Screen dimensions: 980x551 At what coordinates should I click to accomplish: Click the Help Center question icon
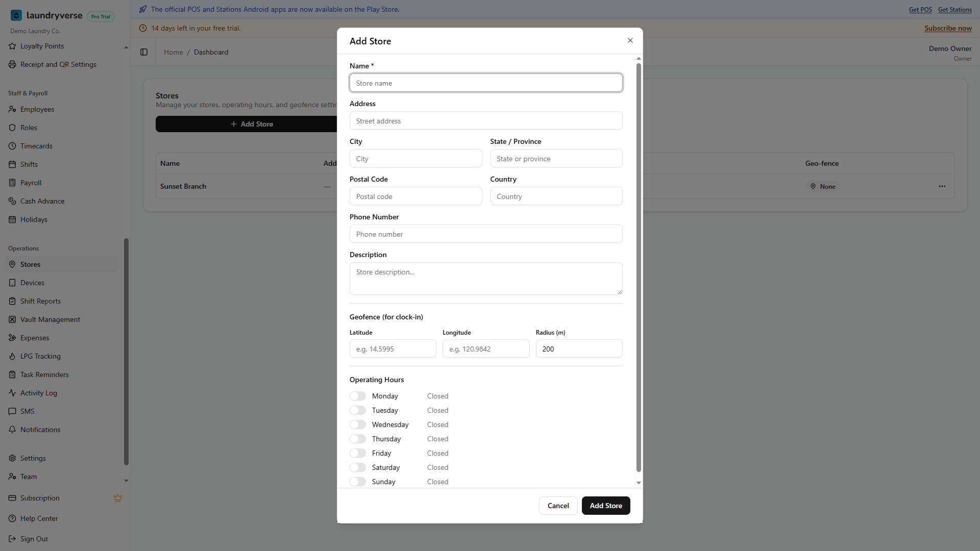(x=12, y=518)
